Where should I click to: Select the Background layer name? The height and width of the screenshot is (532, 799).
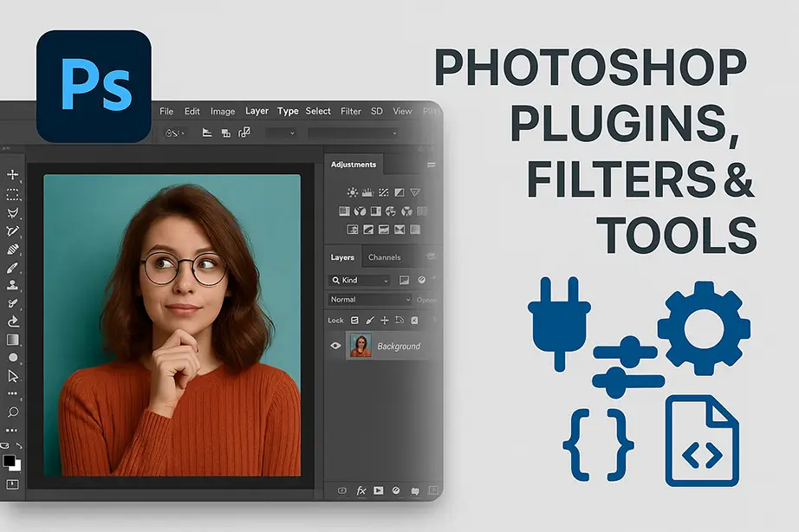coord(399,346)
